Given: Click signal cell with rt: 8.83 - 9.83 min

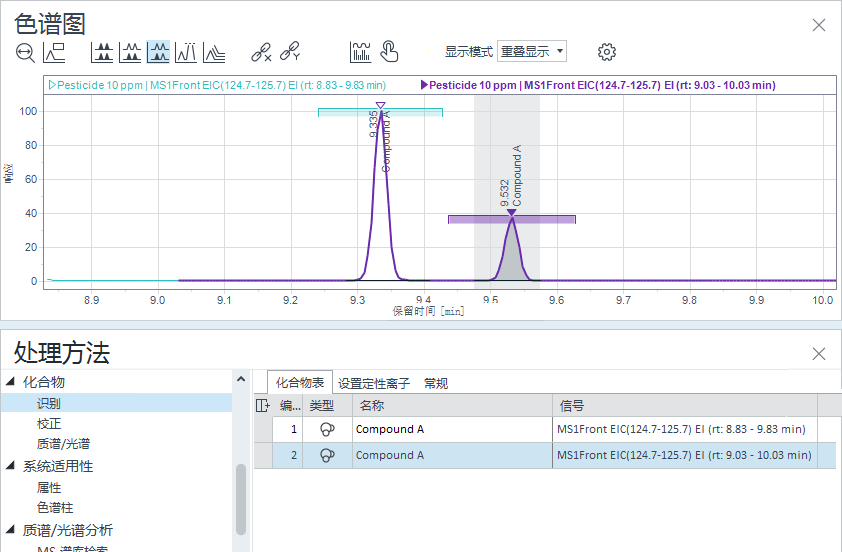Looking at the screenshot, I should click(x=685, y=430).
